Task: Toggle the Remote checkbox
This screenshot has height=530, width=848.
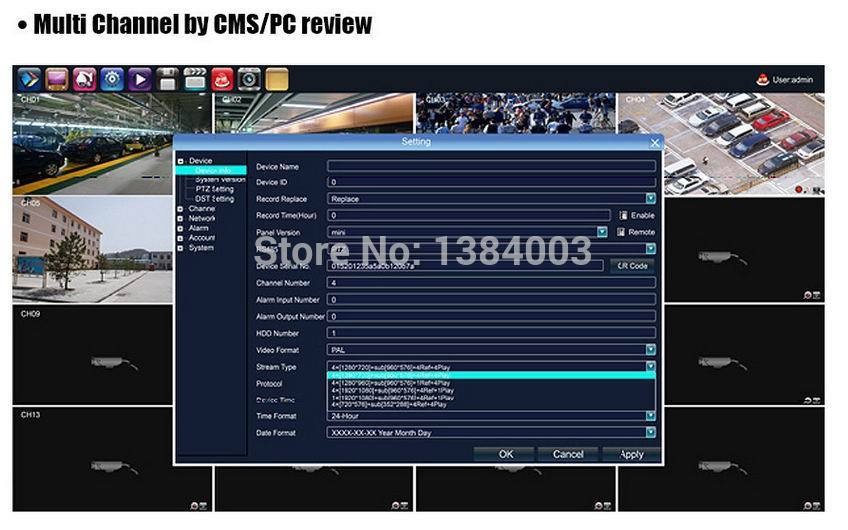Action: (622, 232)
